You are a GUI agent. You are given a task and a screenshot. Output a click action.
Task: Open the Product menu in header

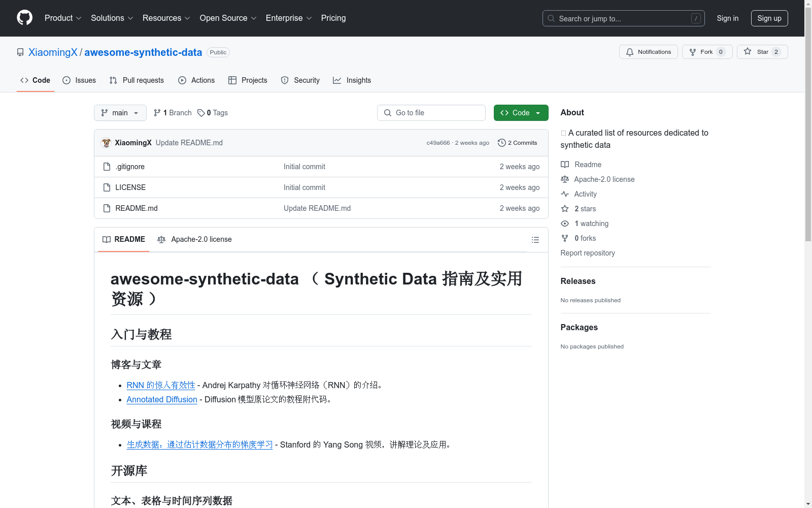point(63,18)
